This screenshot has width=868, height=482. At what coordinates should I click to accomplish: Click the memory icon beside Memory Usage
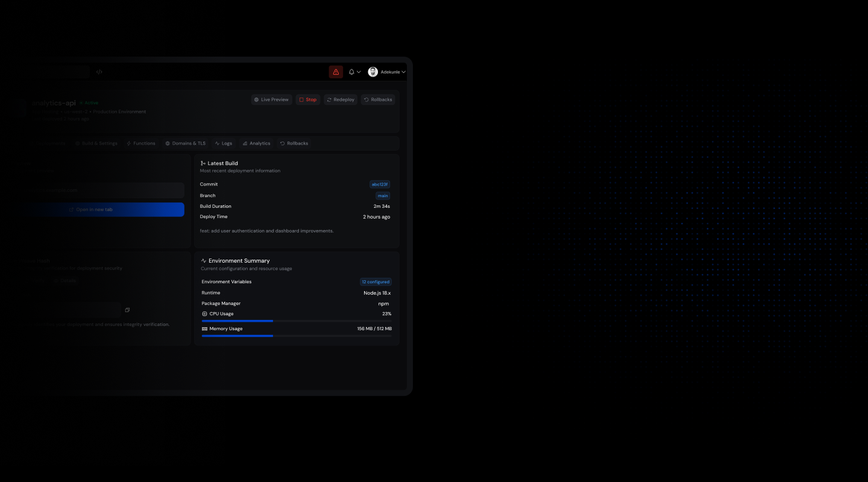pyautogui.click(x=204, y=328)
